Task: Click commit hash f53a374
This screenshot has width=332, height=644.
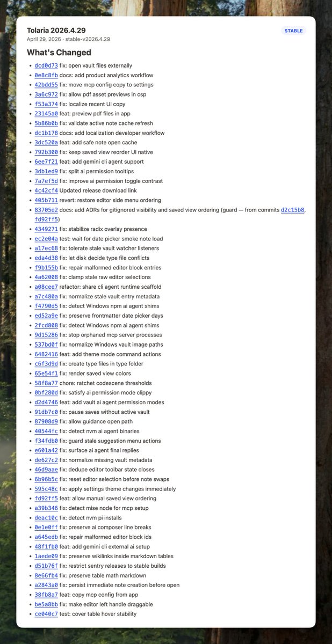Action: (x=46, y=104)
